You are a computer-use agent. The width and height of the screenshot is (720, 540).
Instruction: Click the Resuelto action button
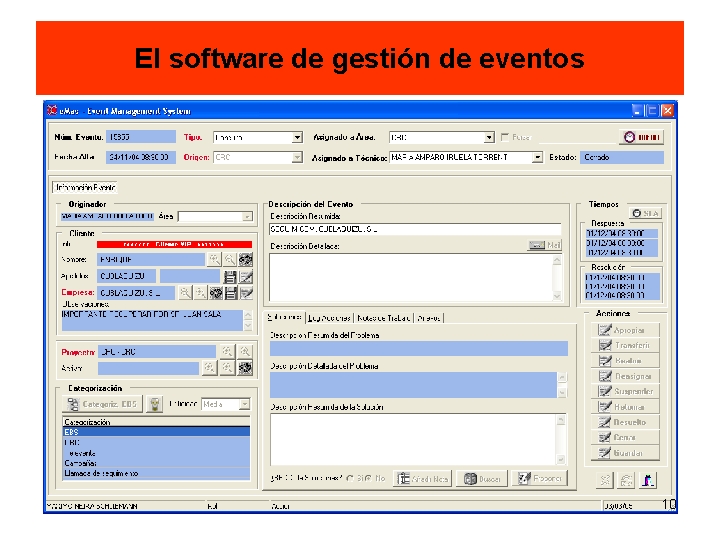click(x=625, y=422)
